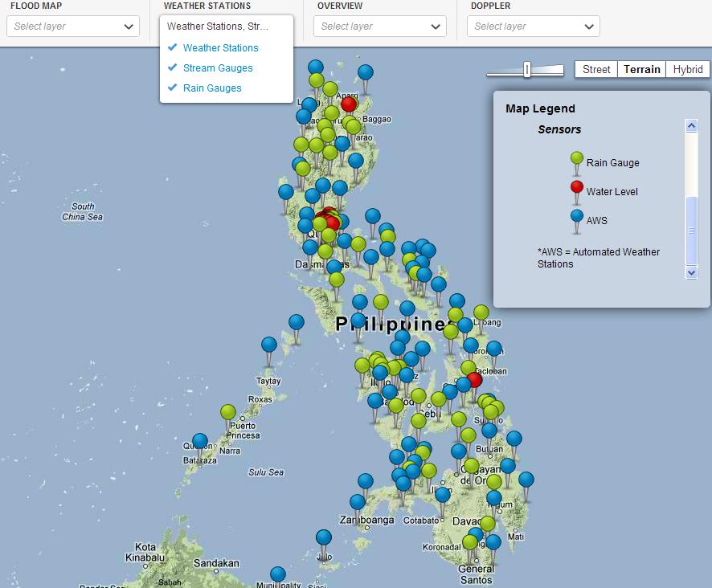Switch to the Hybrid map view
This screenshot has height=588, width=712.
(687, 69)
